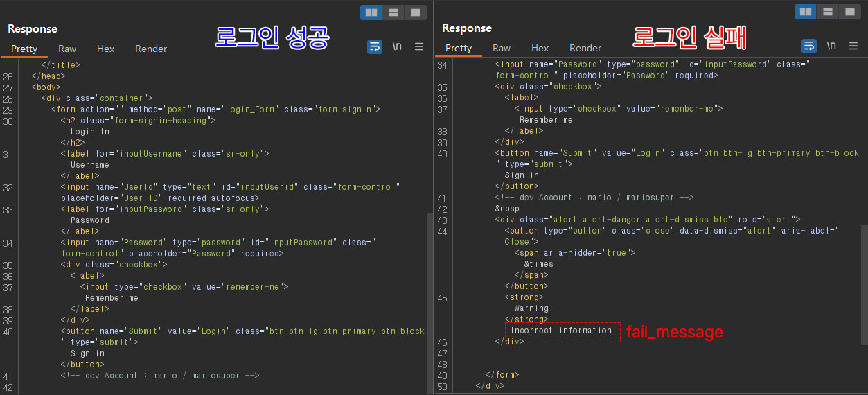
Task: Click the "&times;" text in right panel
Action: tap(540, 264)
